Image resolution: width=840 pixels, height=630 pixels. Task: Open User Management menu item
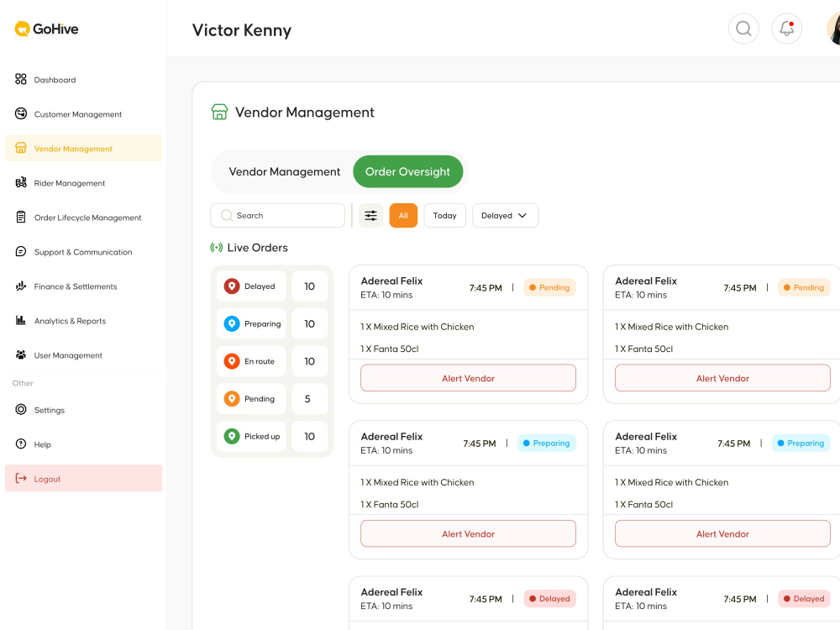(83, 354)
